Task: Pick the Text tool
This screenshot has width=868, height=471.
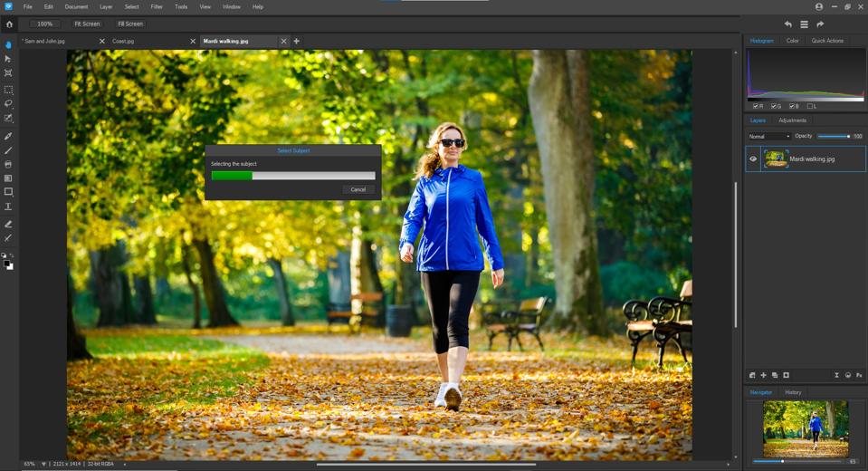Action: pyautogui.click(x=8, y=207)
